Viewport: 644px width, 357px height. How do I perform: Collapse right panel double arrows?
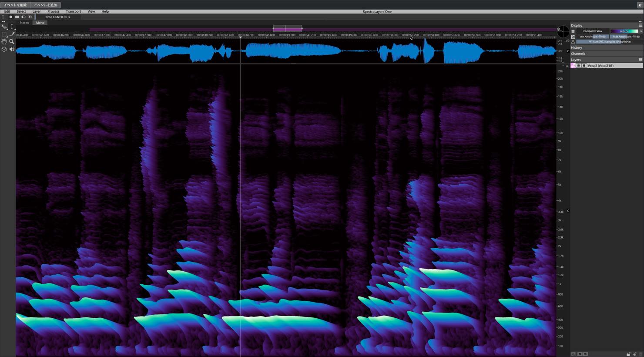640,21
